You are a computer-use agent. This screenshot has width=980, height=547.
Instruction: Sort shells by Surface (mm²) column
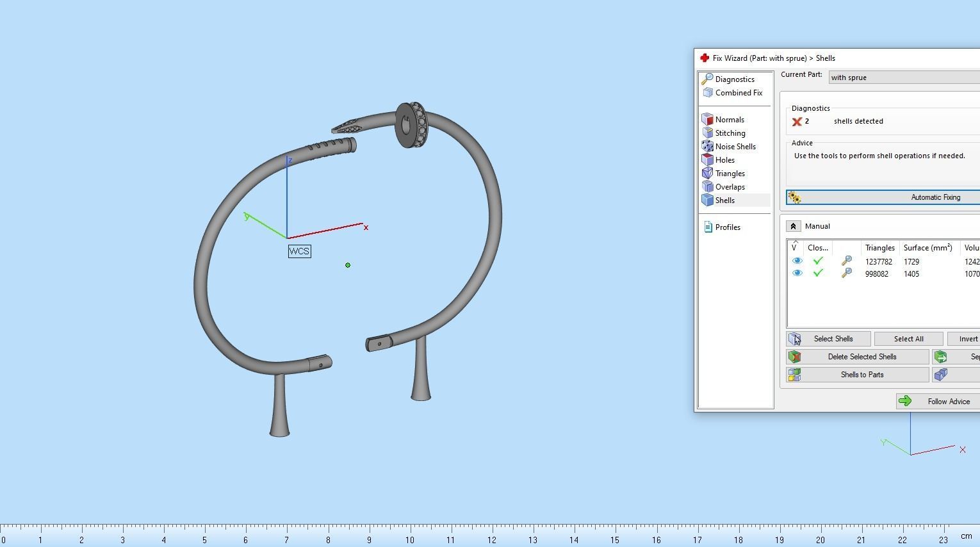click(927, 248)
